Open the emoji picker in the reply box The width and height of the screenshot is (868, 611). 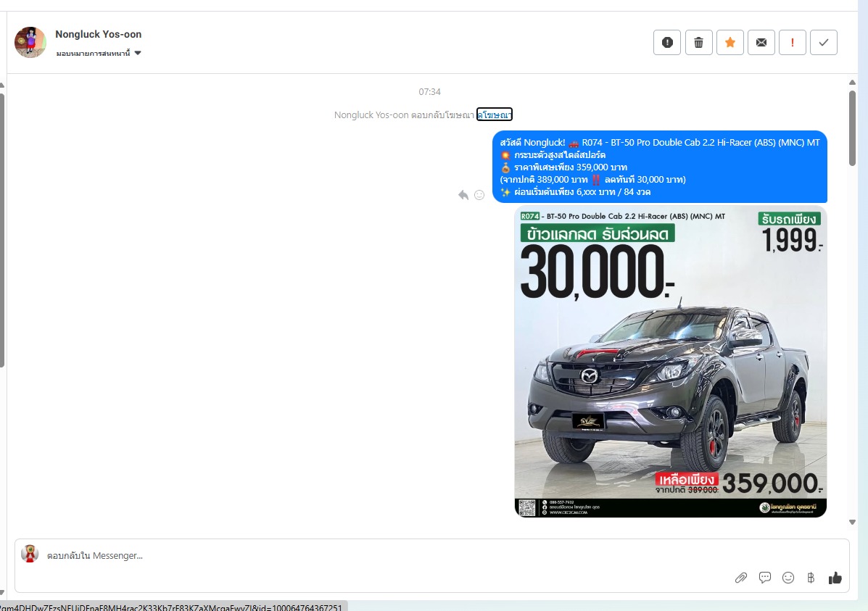[788, 578]
